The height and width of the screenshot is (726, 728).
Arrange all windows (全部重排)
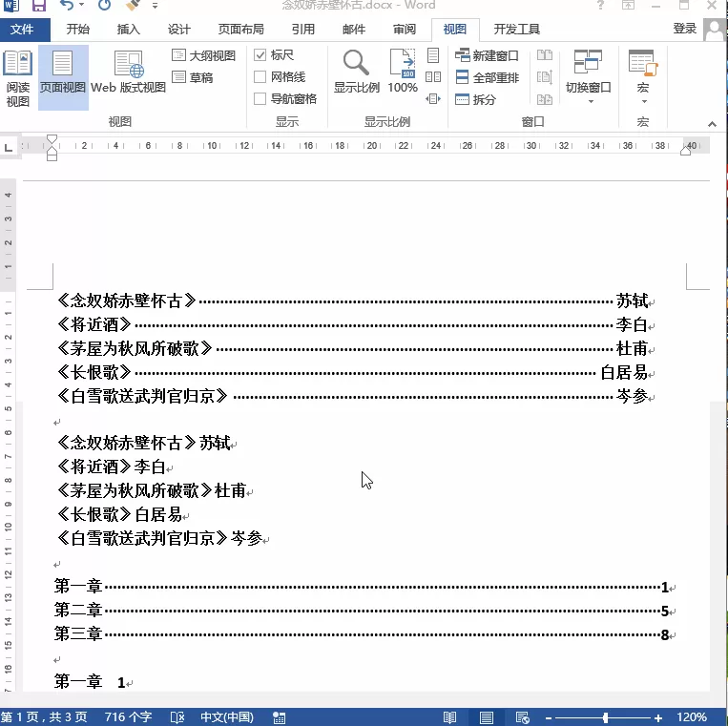point(487,77)
